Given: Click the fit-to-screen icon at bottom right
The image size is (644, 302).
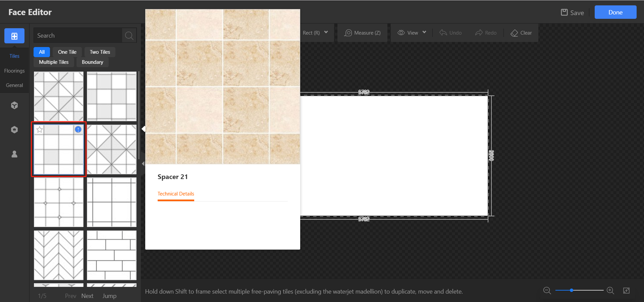Looking at the screenshot, I should pyautogui.click(x=626, y=291).
